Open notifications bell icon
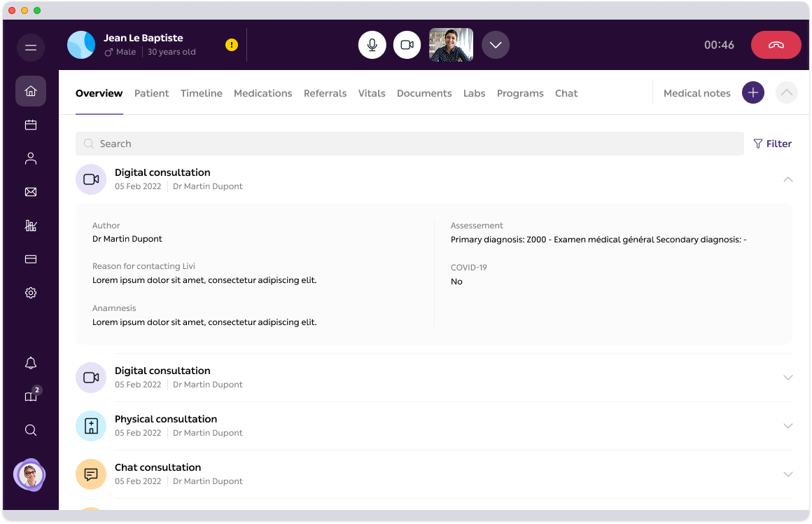Viewport: 812px width, 524px height. coord(31,363)
